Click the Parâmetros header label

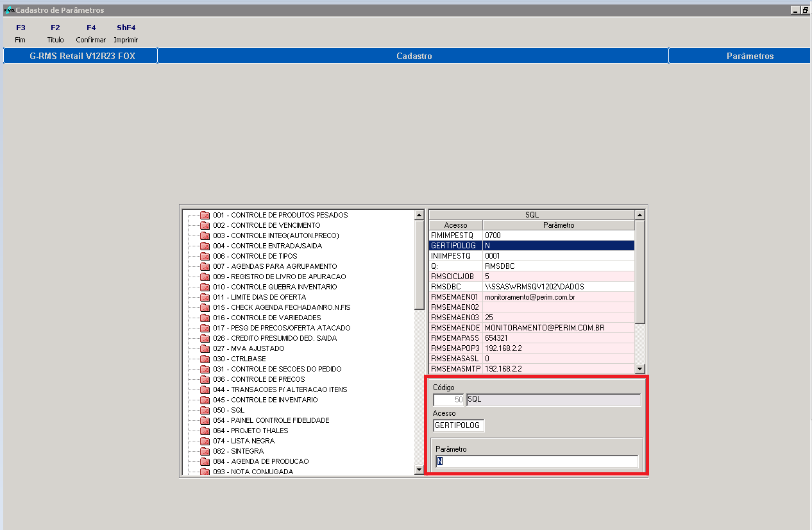750,56
